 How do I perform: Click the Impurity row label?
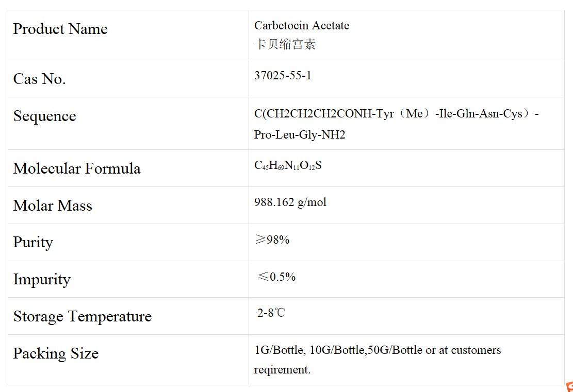click(42, 279)
